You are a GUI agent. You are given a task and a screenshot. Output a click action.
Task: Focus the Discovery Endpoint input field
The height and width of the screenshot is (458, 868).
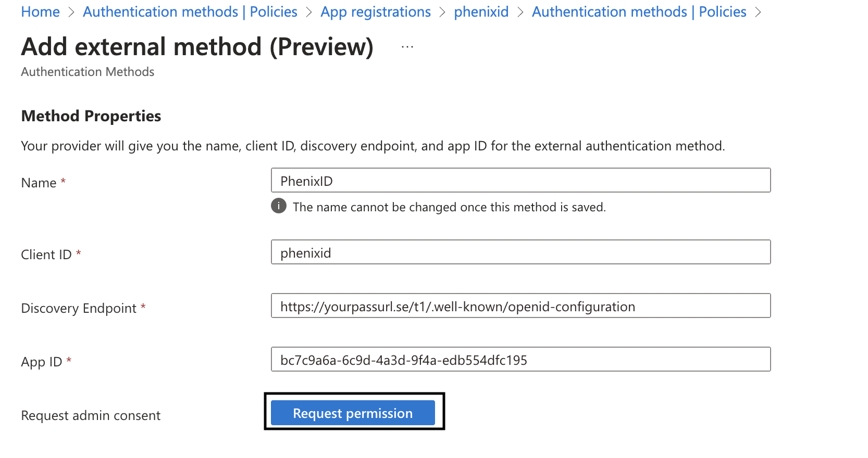point(520,306)
